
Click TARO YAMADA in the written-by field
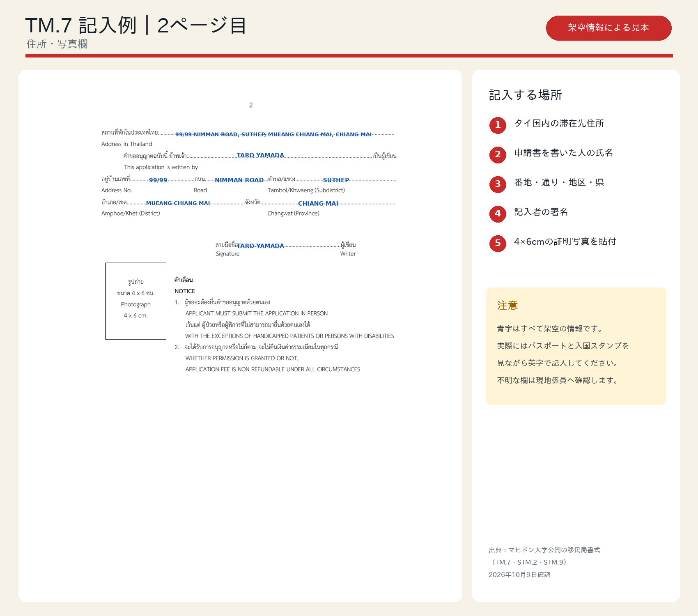260,155
